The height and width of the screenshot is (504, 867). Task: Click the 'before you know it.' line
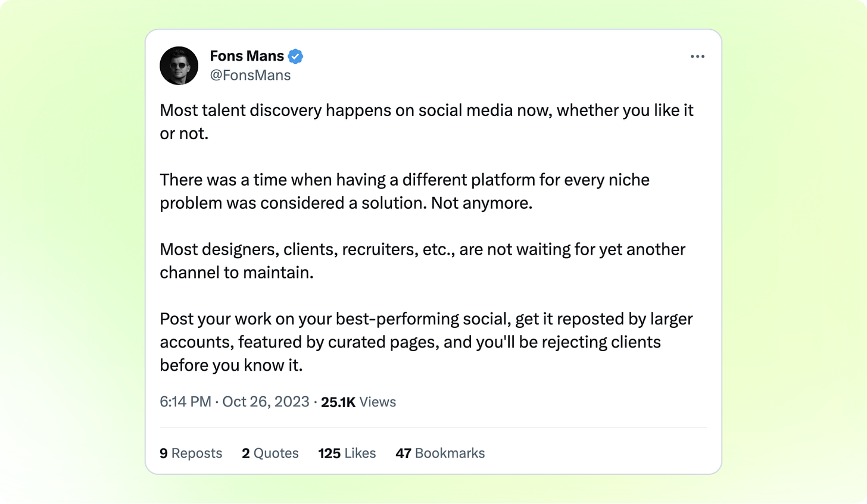231,365
